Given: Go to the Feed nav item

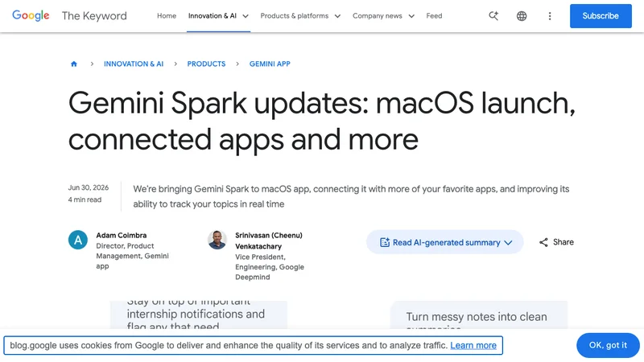Looking at the screenshot, I should 434,15.
